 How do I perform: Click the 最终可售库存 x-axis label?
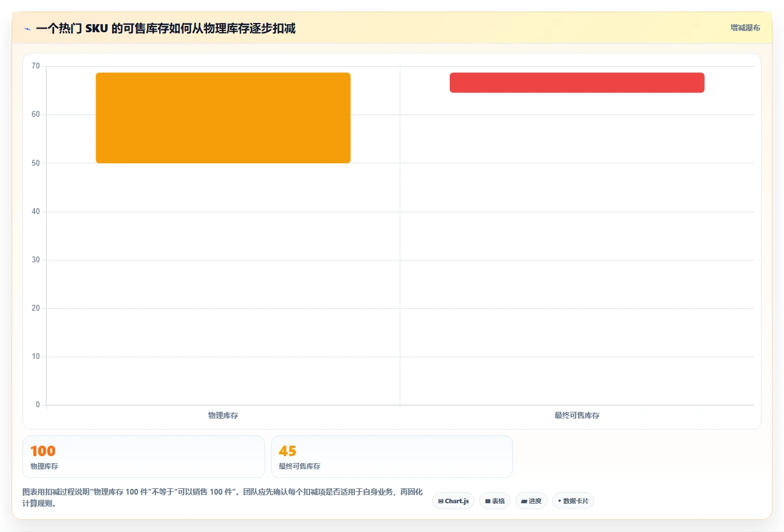coord(577,415)
